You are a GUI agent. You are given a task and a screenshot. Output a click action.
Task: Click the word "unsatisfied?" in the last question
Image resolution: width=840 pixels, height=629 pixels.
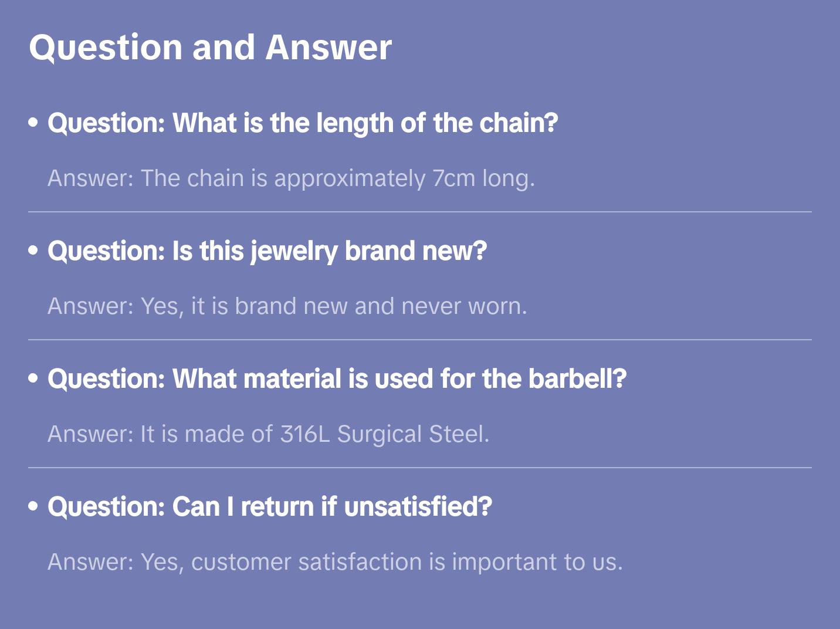point(418,507)
